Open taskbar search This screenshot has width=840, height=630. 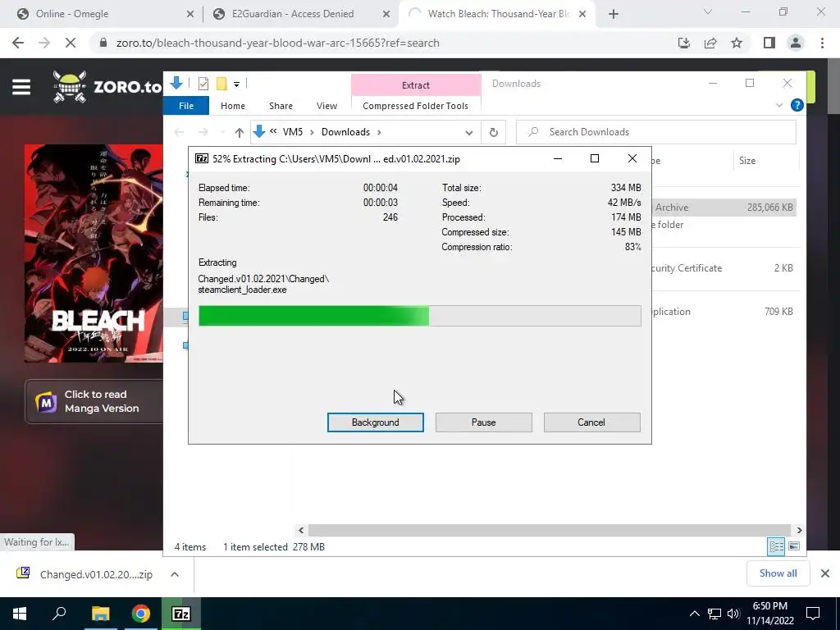pyautogui.click(x=59, y=614)
